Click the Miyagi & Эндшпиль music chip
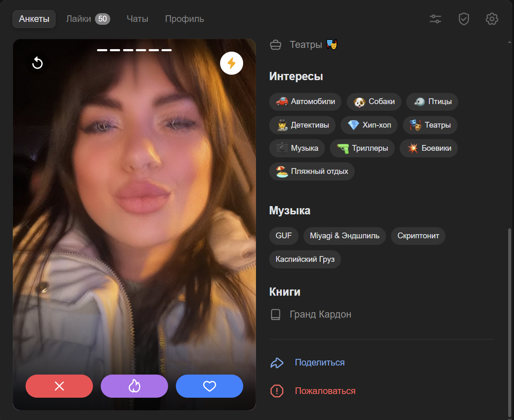Screen dimensions: 514x420 345,236
